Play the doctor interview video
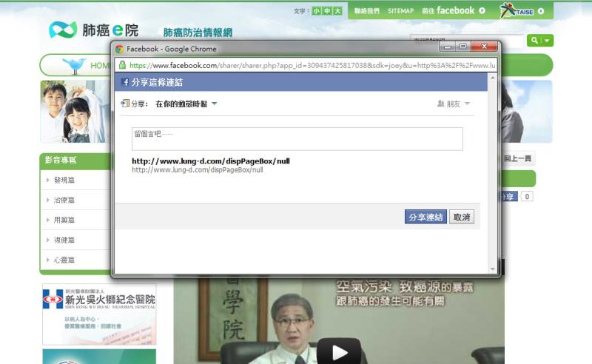The height and width of the screenshot is (364, 592). (x=339, y=352)
